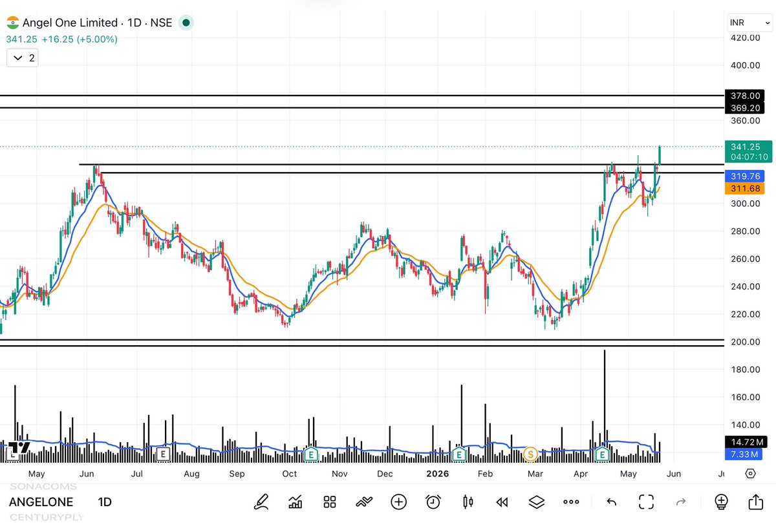Tap the 14.72M volume label

tap(745, 442)
